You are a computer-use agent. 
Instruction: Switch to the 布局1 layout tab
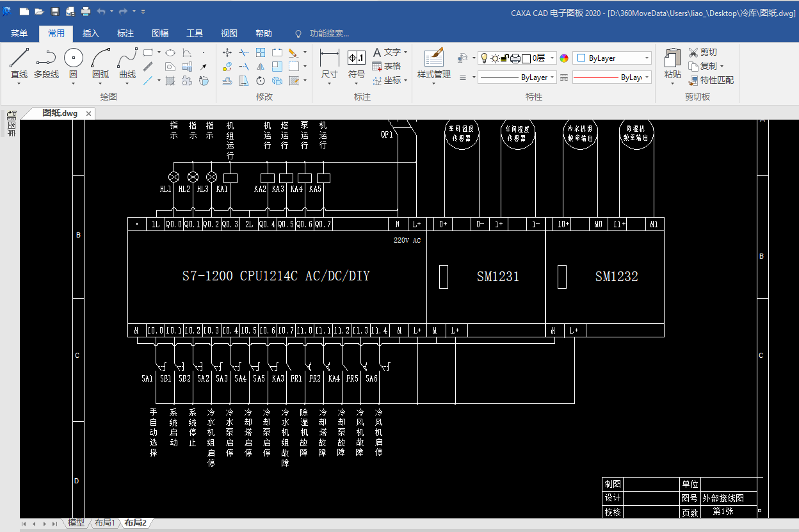105,523
